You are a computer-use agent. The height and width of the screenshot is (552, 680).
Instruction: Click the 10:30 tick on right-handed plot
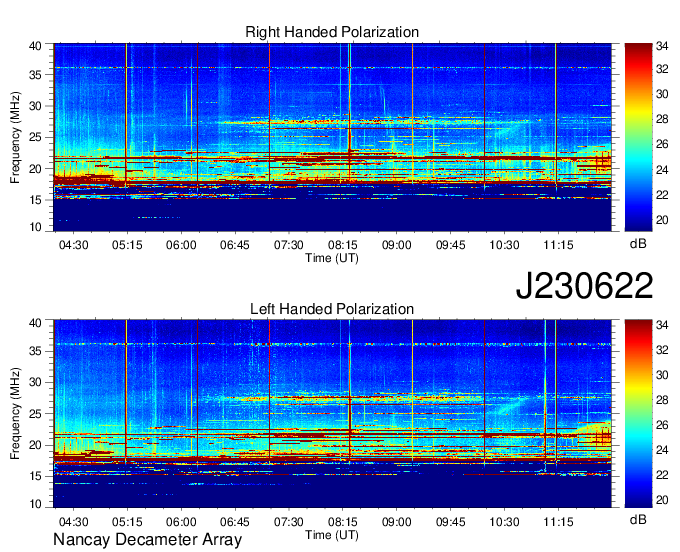point(504,245)
